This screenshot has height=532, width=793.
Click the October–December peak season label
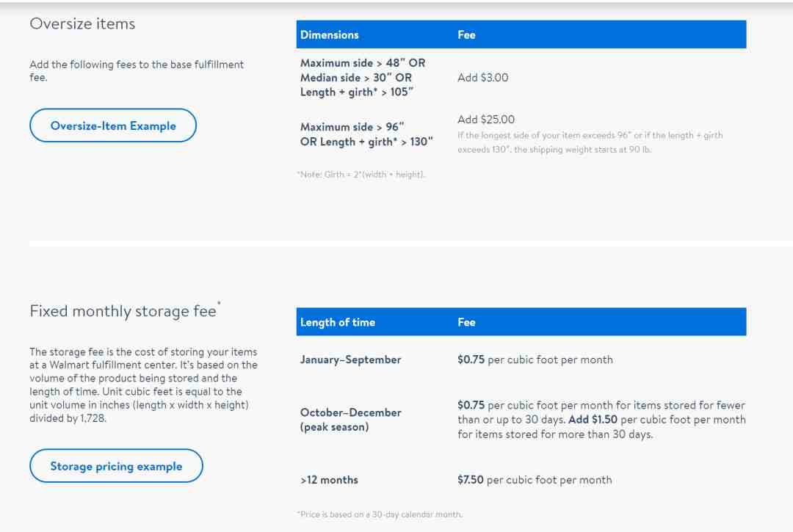click(351, 419)
